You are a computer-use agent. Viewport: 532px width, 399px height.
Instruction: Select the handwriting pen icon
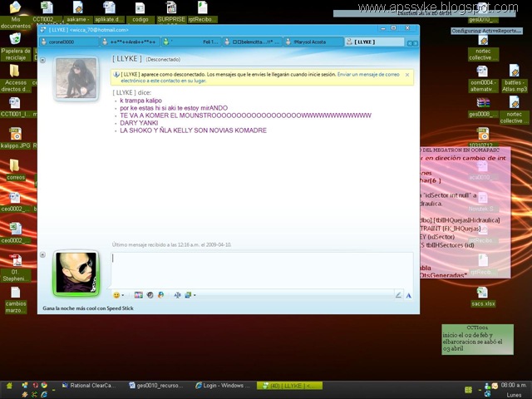(x=398, y=295)
